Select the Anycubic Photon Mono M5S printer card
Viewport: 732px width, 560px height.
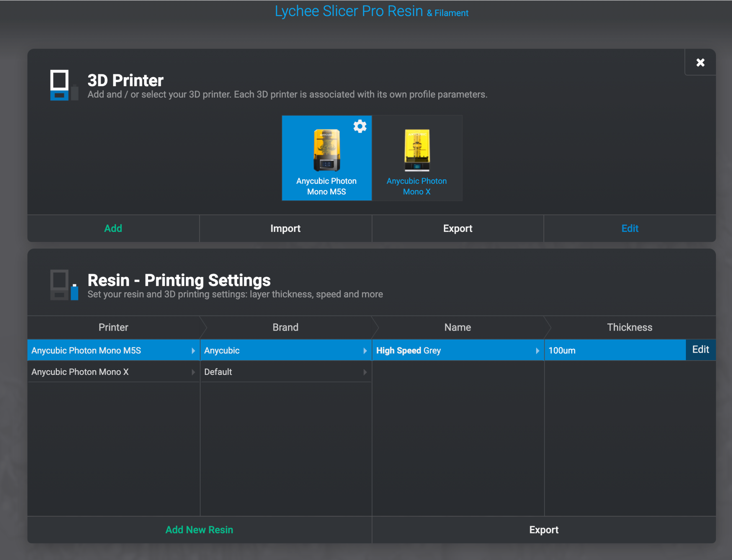(x=327, y=158)
